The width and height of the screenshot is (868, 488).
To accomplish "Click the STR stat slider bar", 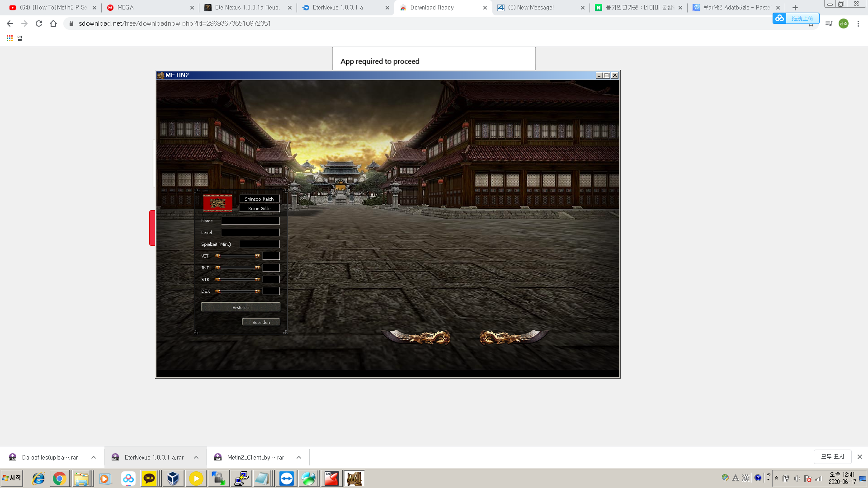I will click(x=238, y=280).
